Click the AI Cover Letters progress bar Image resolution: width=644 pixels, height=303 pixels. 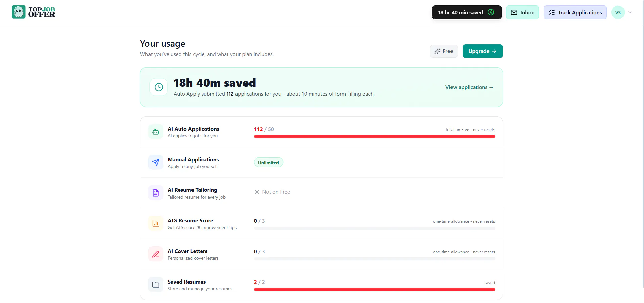tap(374, 259)
